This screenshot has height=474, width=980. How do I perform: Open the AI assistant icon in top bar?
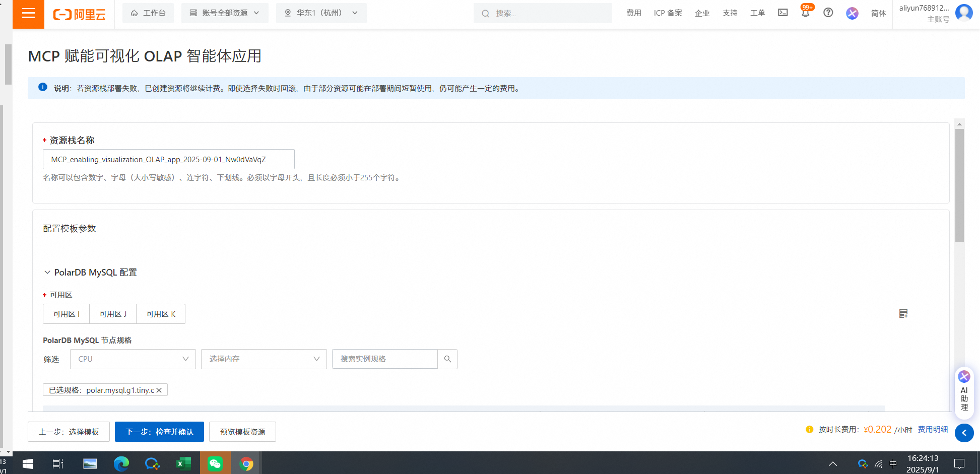(x=852, y=13)
